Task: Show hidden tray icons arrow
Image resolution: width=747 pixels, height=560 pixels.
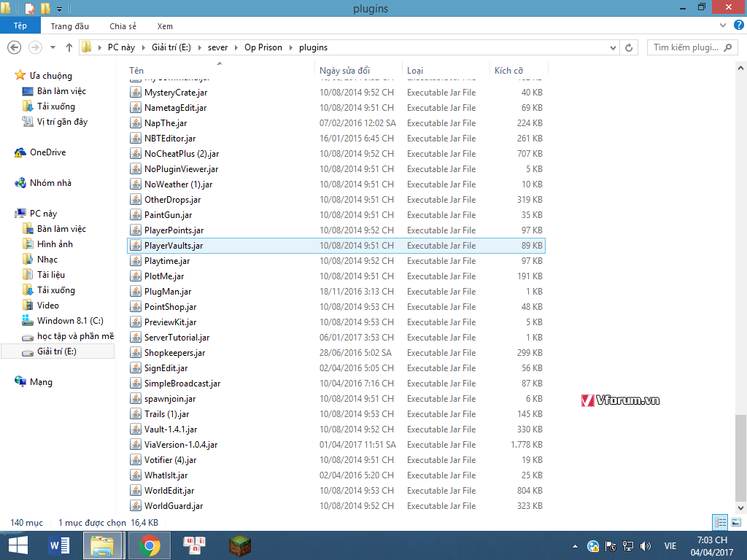Action: (x=575, y=546)
